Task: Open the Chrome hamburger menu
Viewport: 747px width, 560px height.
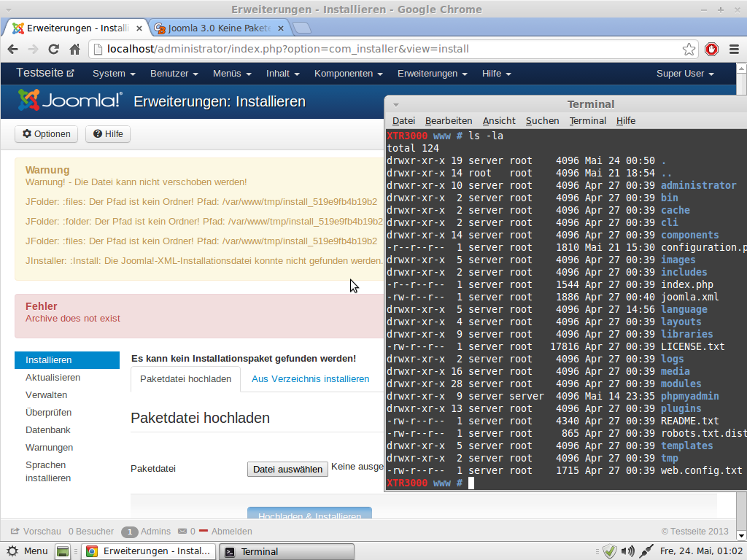Action: pos(734,49)
